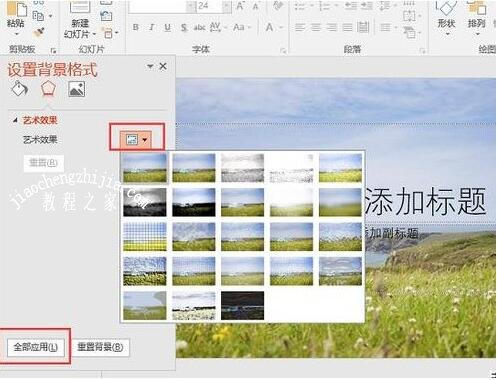Close the Format Background (设置背景格式) pane

[x=163, y=66]
